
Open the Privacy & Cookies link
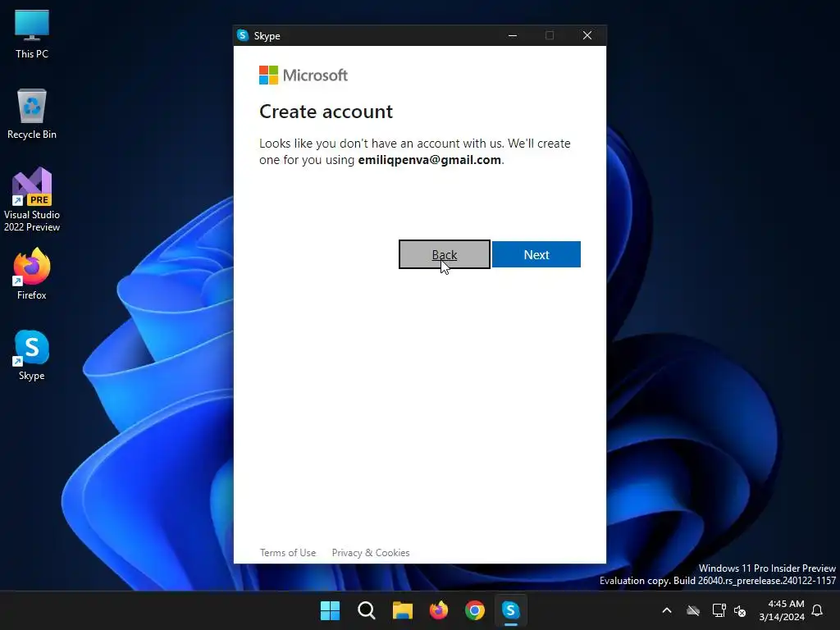(371, 552)
